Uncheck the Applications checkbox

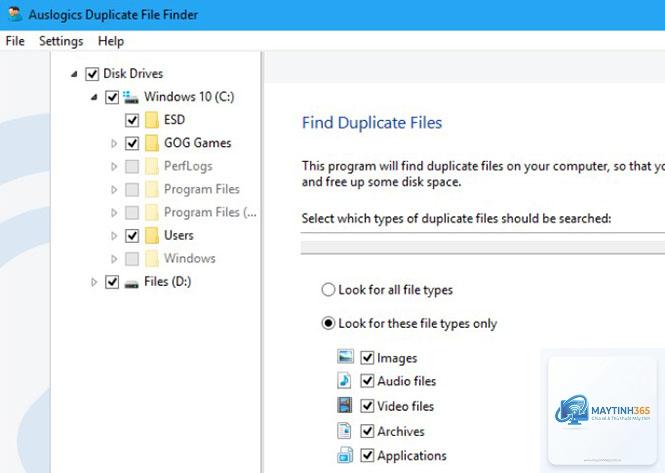coord(367,456)
